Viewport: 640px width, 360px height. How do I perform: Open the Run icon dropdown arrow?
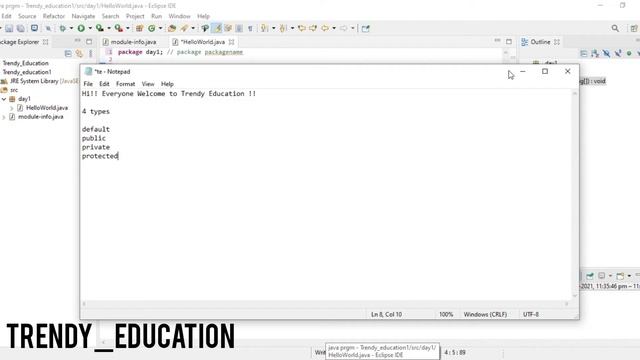[x=90, y=28]
